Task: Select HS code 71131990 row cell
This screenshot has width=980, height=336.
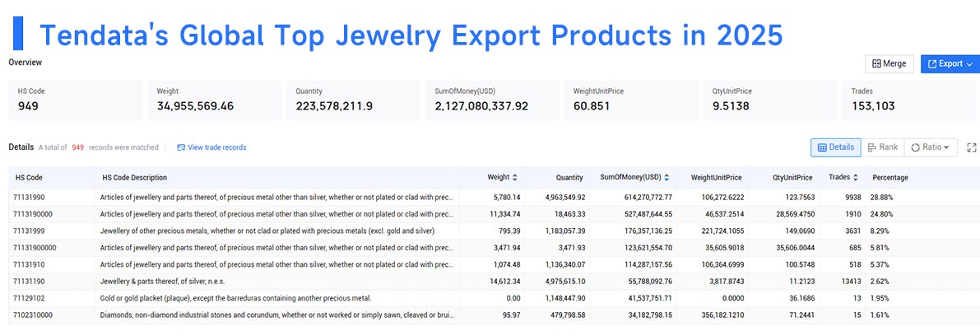Action: [x=29, y=198]
